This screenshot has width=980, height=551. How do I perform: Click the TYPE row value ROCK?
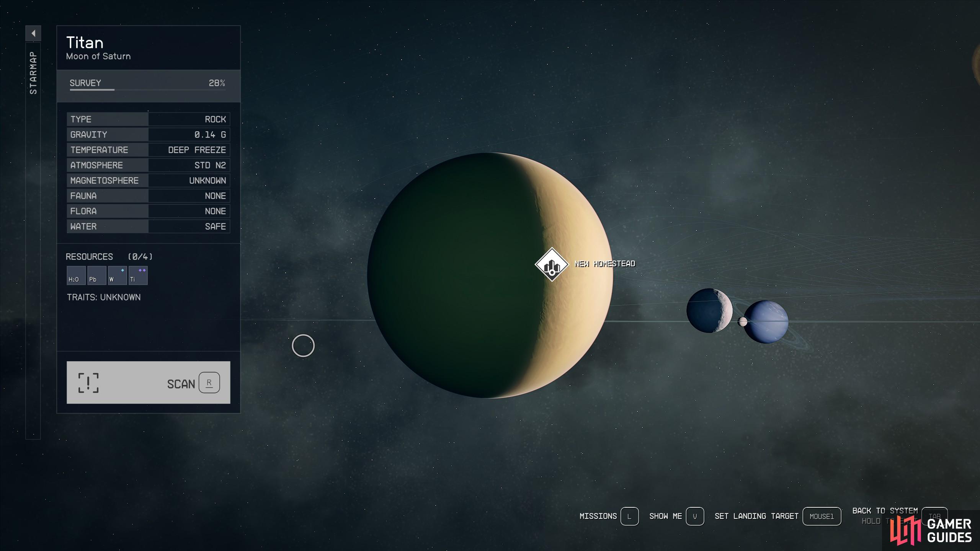pos(215,119)
